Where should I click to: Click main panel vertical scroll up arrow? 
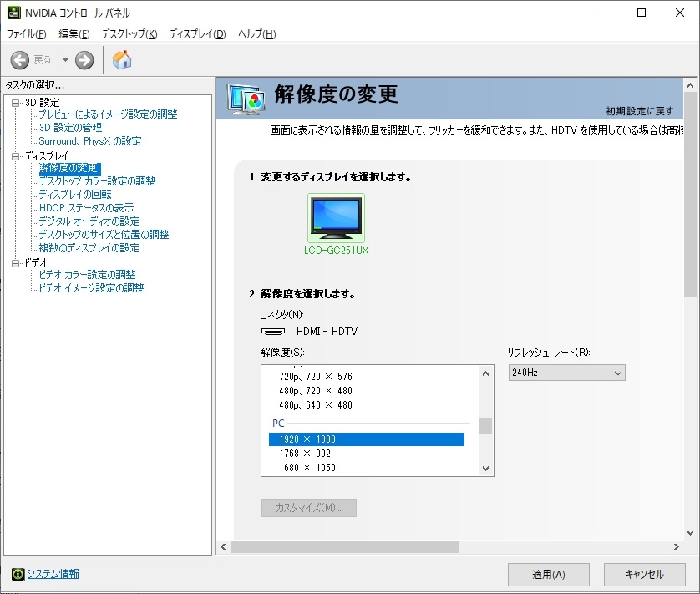tap(690, 85)
